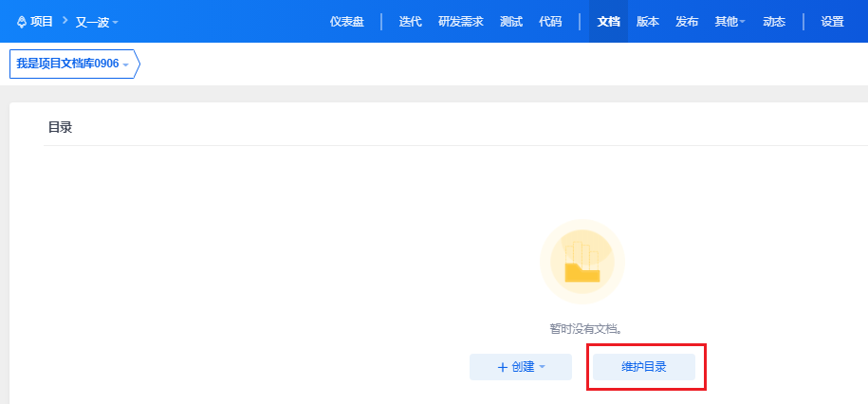
Task: Click the empty folder illustration icon
Action: pos(582,262)
